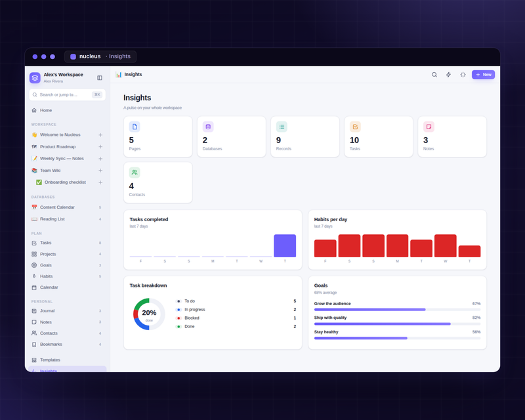Open the Databases stat card

click(x=232, y=136)
